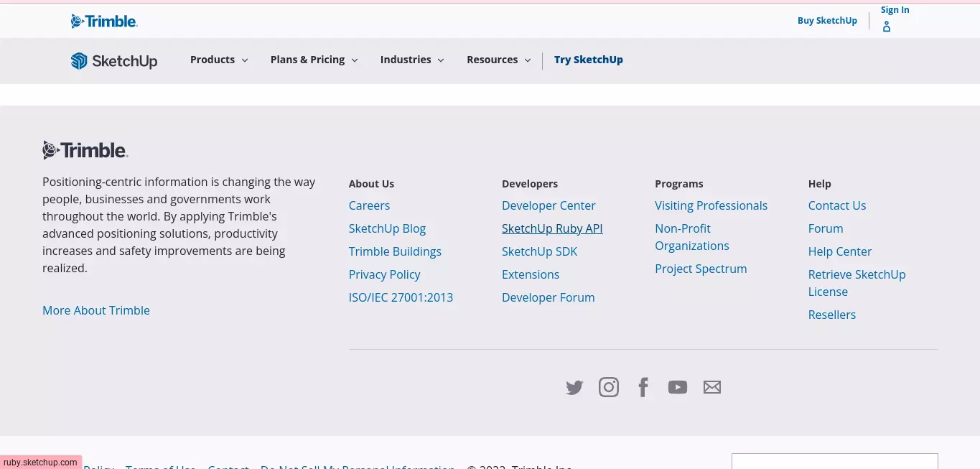Click the Try SketchUp nav item
The width and height of the screenshot is (980, 469).
click(589, 60)
